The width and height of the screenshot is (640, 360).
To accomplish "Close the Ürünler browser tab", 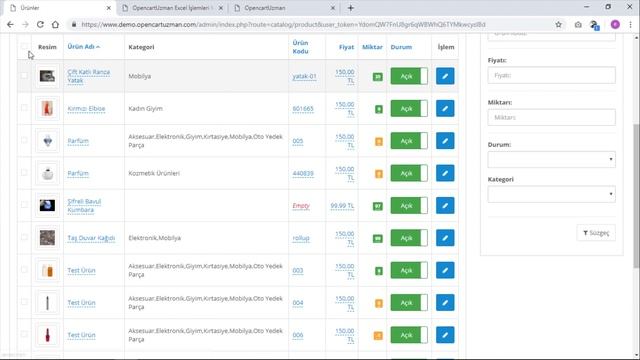I will (109, 8).
